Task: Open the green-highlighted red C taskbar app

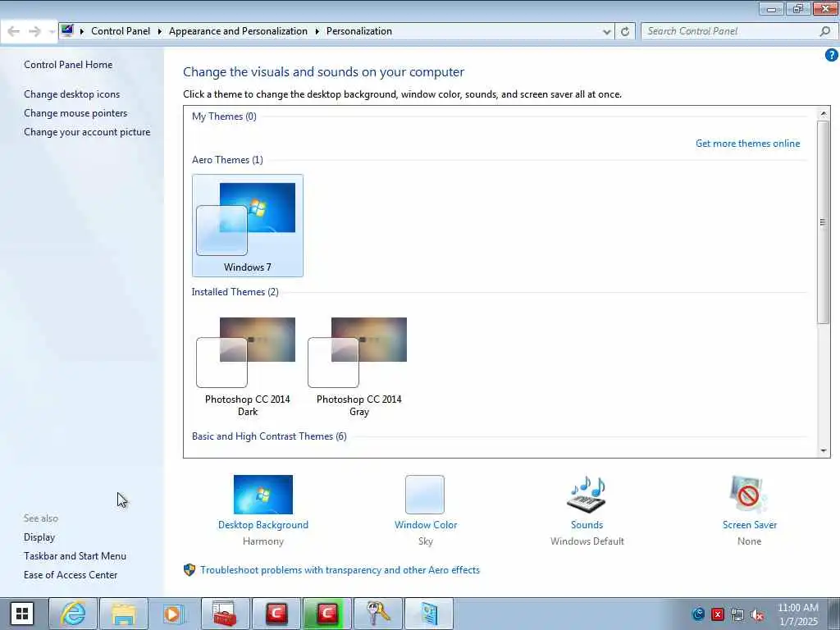Action: [327, 614]
